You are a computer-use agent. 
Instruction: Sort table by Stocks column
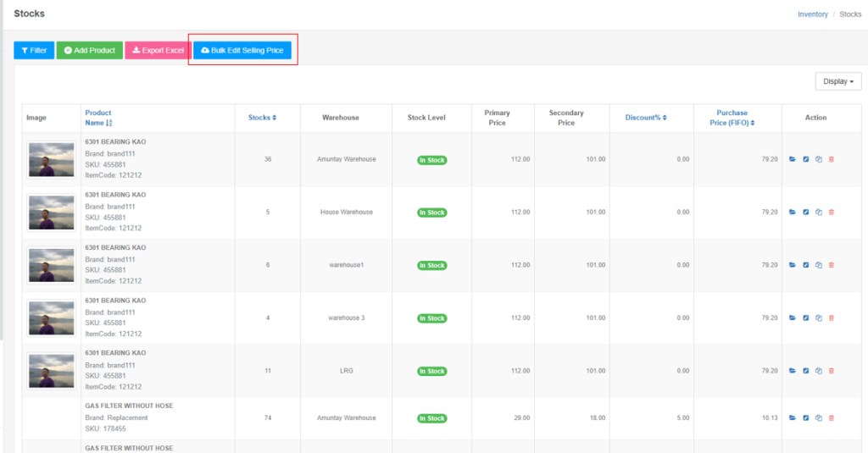coord(262,118)
